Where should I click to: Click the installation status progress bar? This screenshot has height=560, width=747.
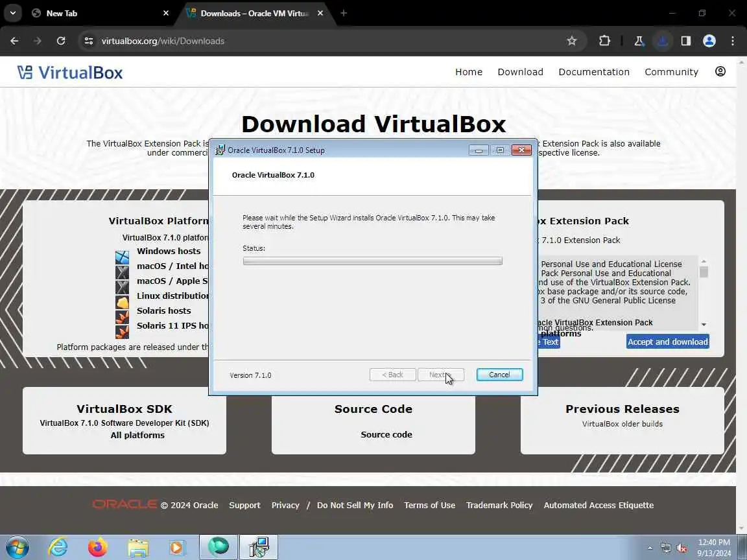(373, 261)
